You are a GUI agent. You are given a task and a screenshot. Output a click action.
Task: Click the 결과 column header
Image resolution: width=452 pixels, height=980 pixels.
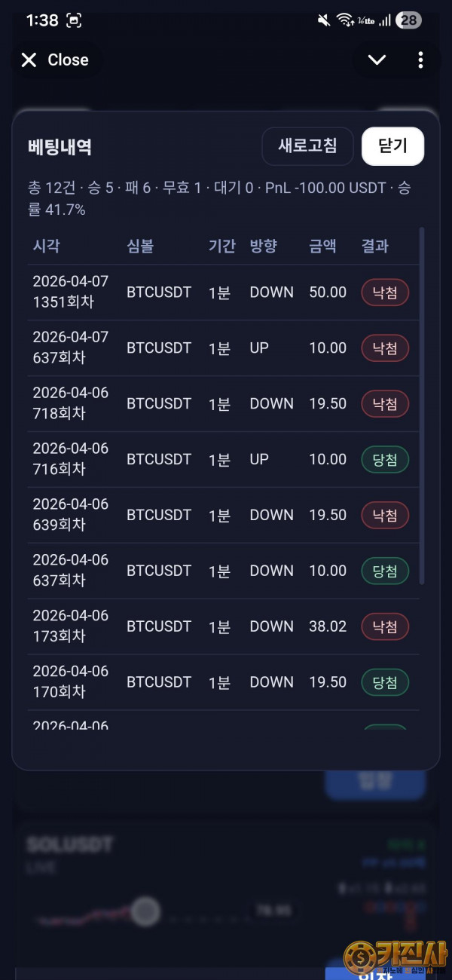(x=375, y=246)
